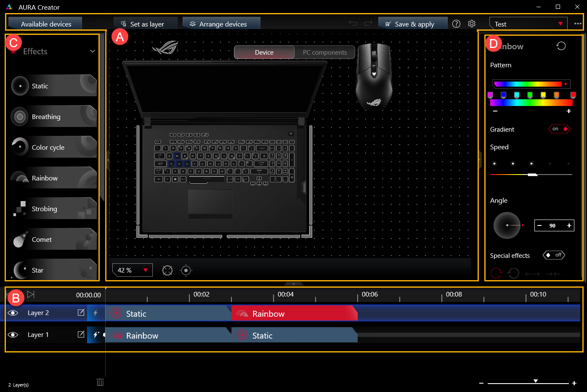The width and height of the screenshot is (587, 392).
Task: Zoom out timeline with minus icon
Action: click(x=481, y=383)
